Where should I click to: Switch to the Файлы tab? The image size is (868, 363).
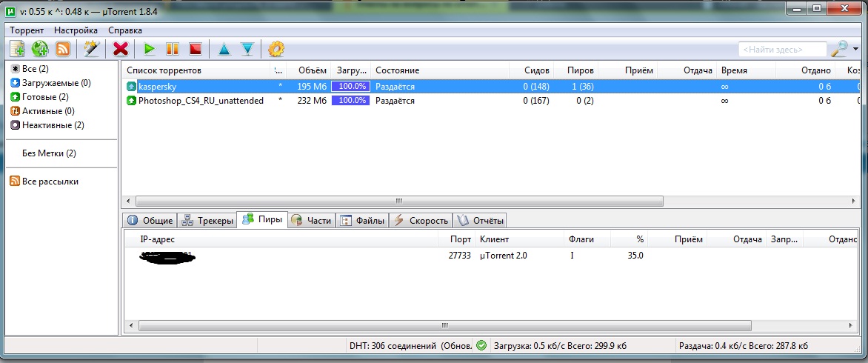click(362, 221)
